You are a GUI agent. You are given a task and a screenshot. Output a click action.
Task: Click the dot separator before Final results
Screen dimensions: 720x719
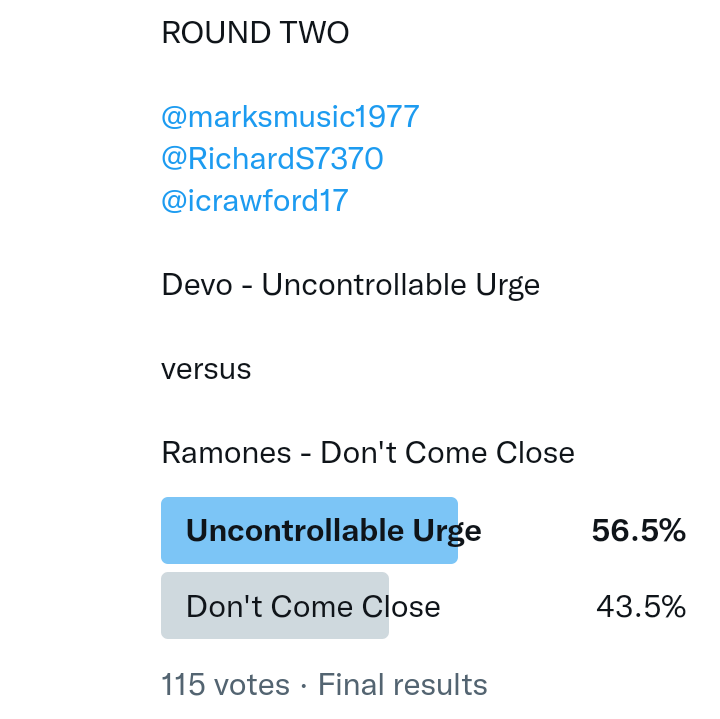click(x=303, y=686)
